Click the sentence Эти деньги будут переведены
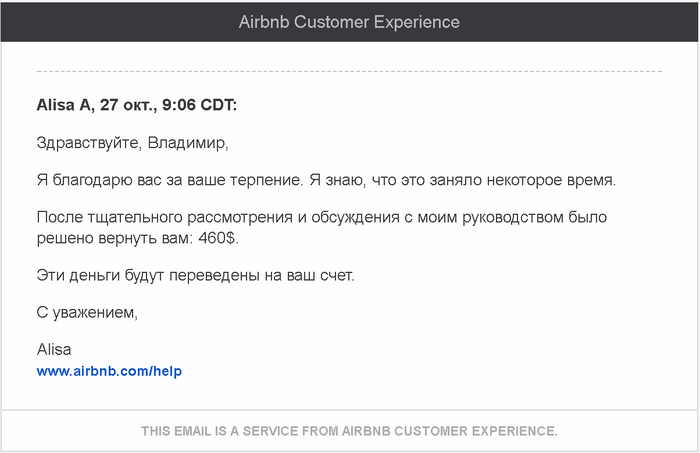The width and height of the screenshot is (700, 453). 195,274
